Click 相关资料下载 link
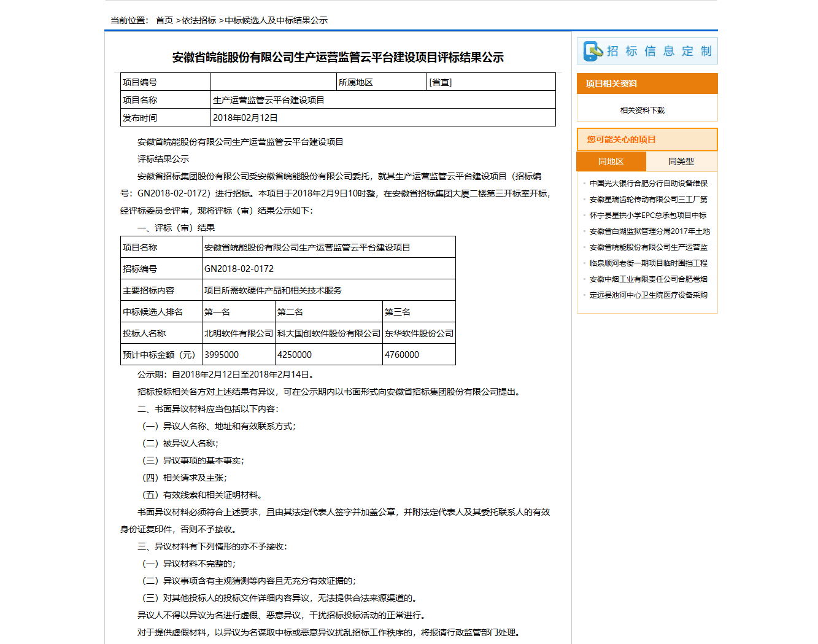 [642, 111]
